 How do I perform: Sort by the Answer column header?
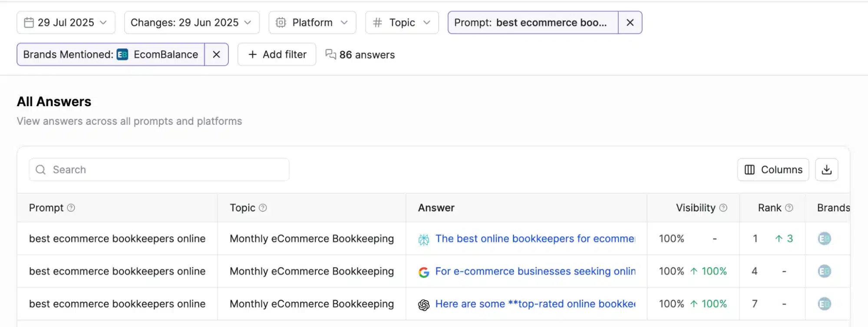(436, 208)
